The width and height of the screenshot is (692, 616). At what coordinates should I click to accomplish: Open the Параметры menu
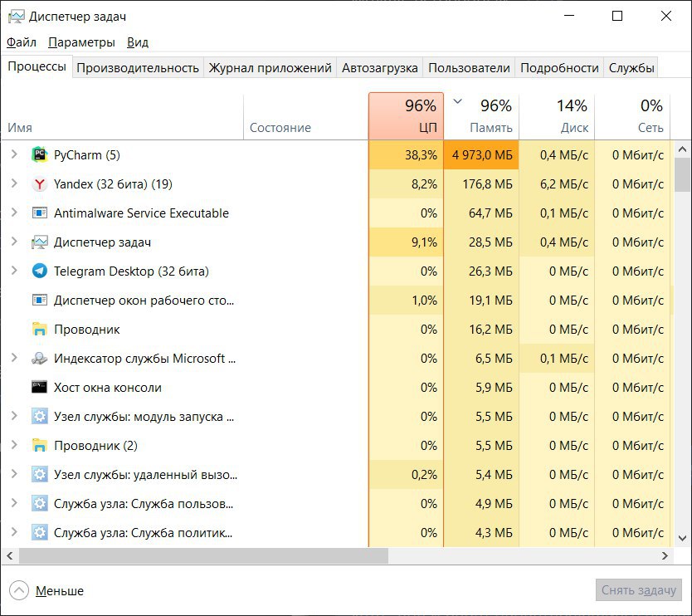(81, 42)
